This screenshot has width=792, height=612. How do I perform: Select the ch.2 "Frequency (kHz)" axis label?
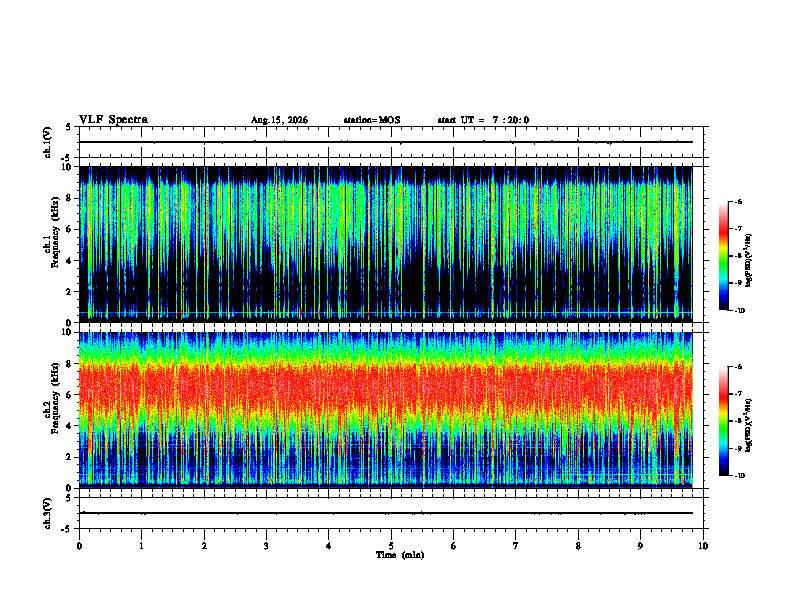tap(55, 398)
